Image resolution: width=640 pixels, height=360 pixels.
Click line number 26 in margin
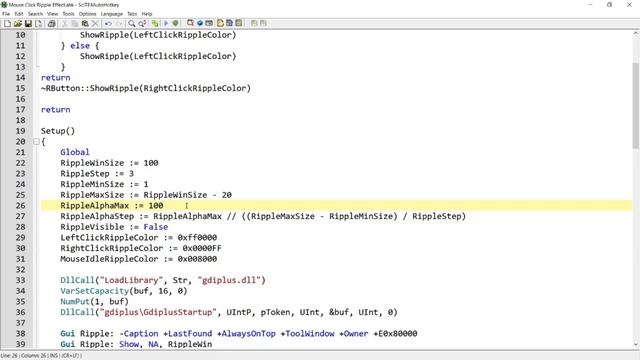[x=20, y=205]
